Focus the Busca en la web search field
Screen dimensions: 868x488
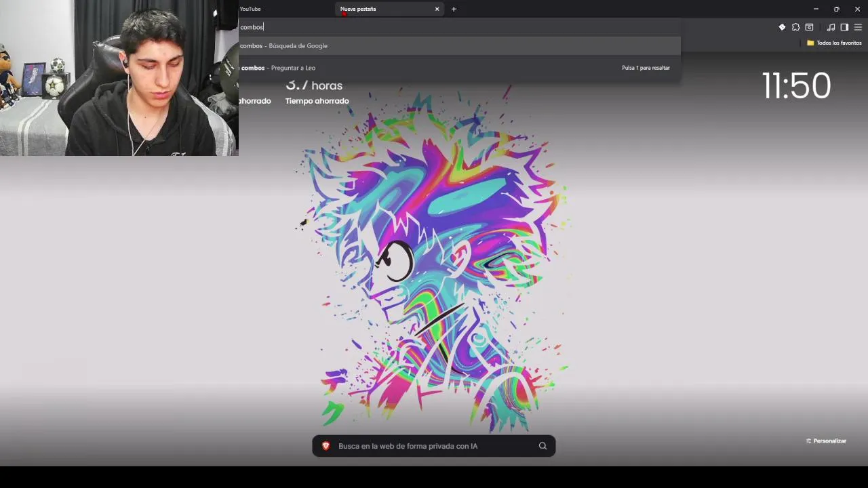(434, 446)
